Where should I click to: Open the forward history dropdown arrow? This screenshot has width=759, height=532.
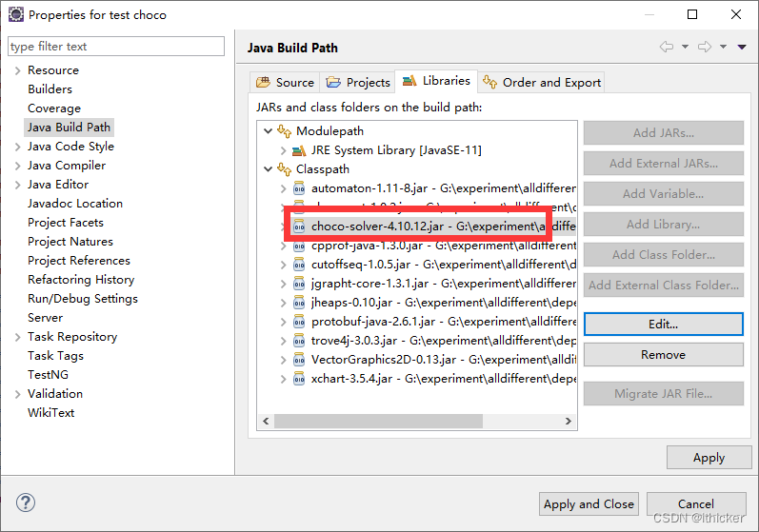coord(723,47)
